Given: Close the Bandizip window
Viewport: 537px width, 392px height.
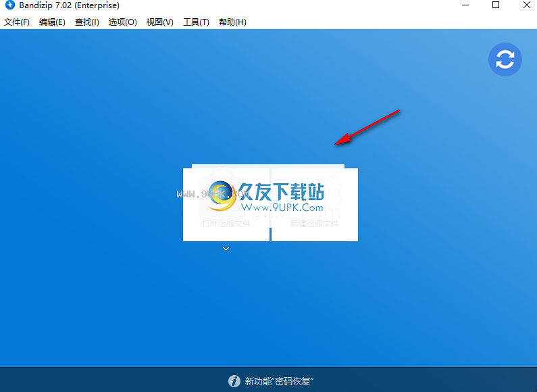Looking at the screenshot, I should [527, 5].
